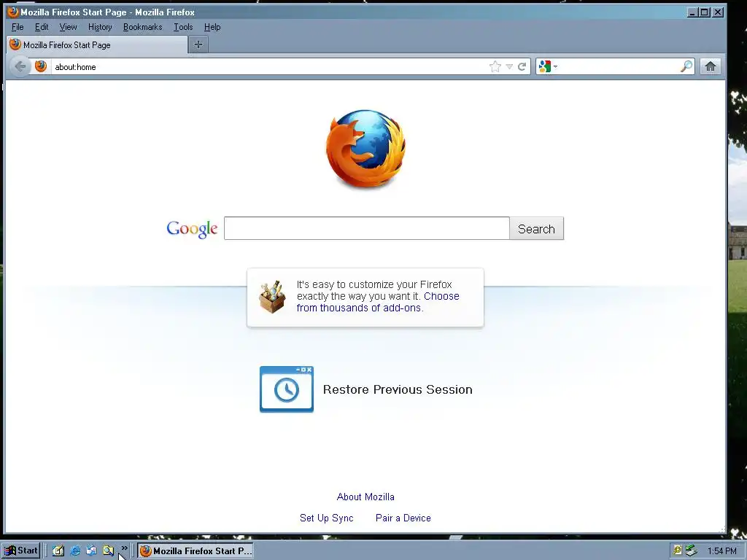
Task: Click the add-ons toolbox icon
Action: (273, 297)
